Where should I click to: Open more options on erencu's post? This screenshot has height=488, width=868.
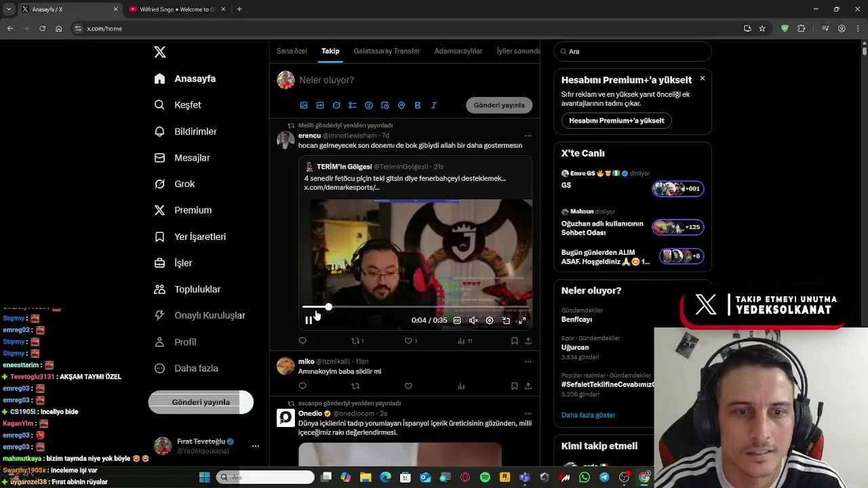pyautogui.click(x=528, y=136)
